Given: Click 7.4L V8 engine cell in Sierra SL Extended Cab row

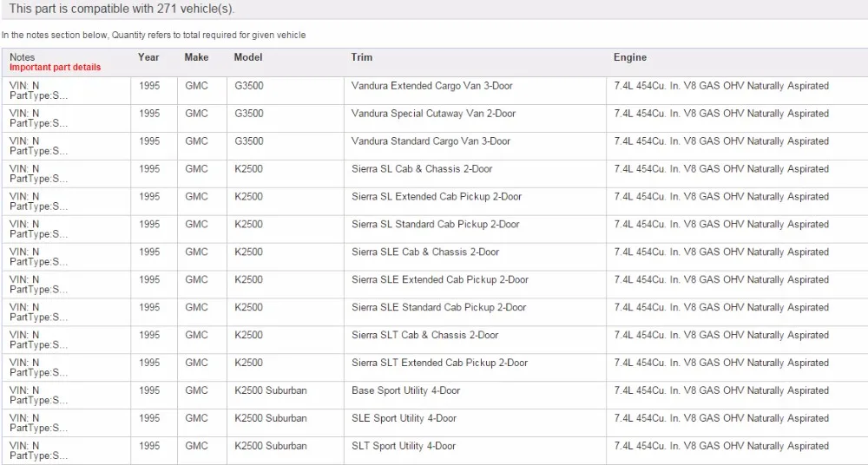Looking at the screenshot, I should click(x=721, y=197).
